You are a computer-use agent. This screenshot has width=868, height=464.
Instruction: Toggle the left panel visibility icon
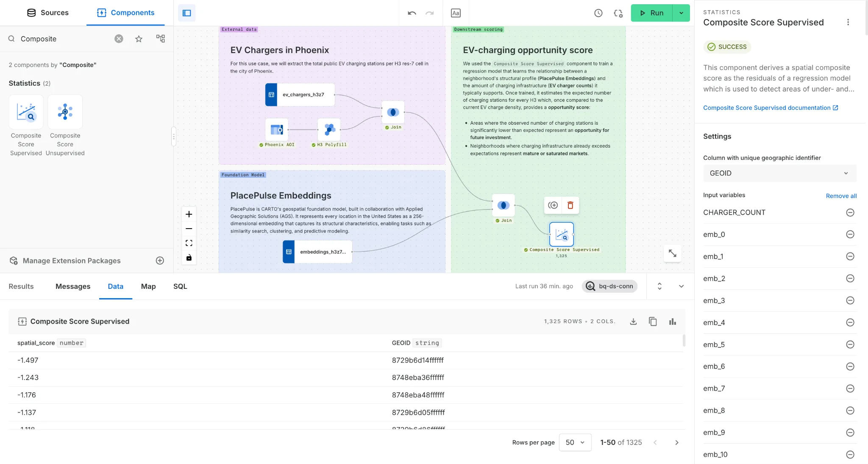(186, 13)
